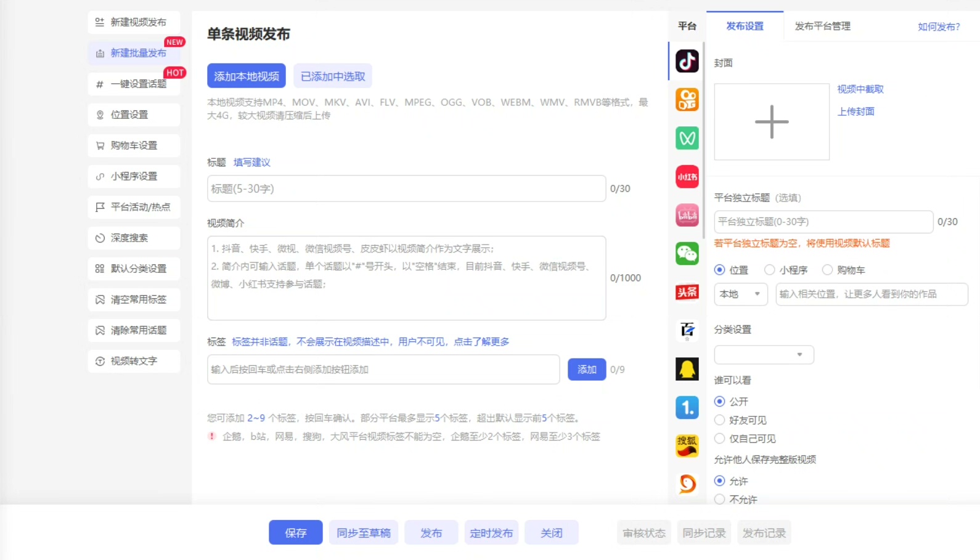Choose the 好友可见 visibility option
Image resolution: width=980 pixels, height=560 pixels.
tap(719, 420)
